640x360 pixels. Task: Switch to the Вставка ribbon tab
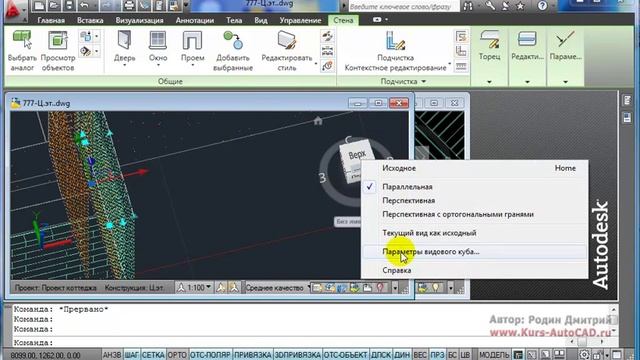click(x=90, y=20)
